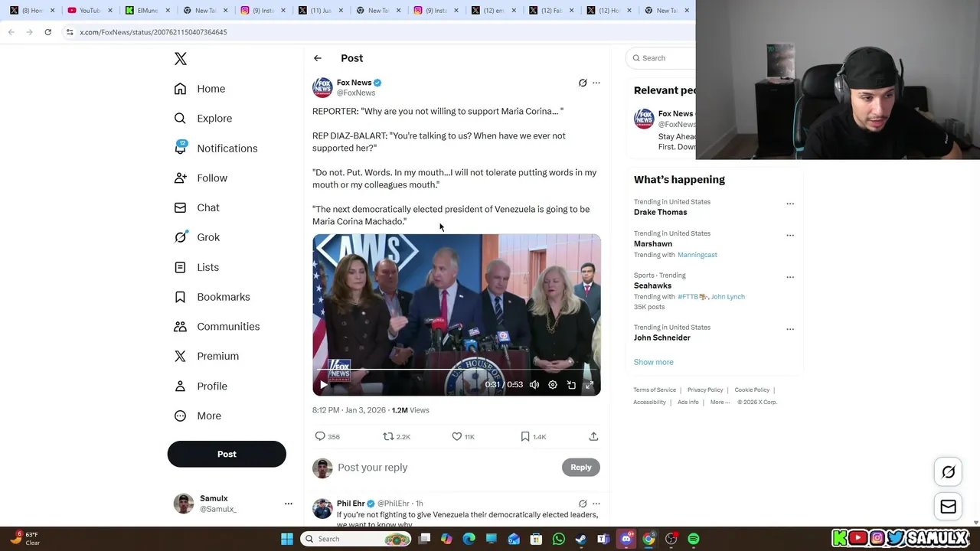
Task: Open Explore in the sidebar
Action: click(203, 119)
